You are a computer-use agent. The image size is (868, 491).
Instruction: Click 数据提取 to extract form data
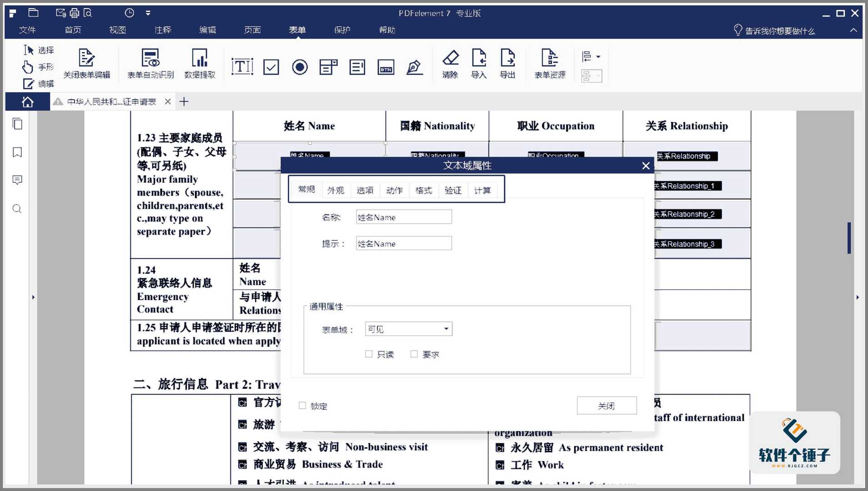200,64
